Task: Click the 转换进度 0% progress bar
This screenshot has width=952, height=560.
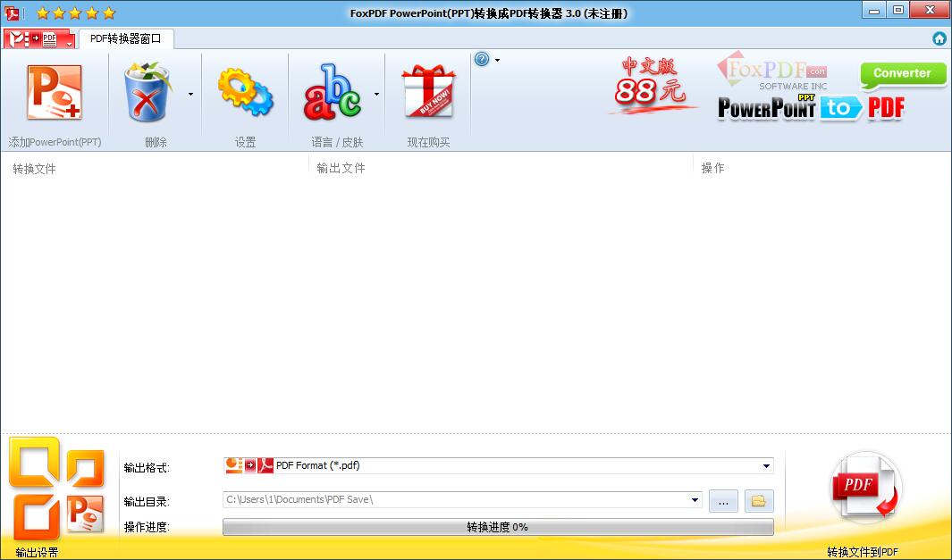Action: pyautogui.click(x=498, y=527)
